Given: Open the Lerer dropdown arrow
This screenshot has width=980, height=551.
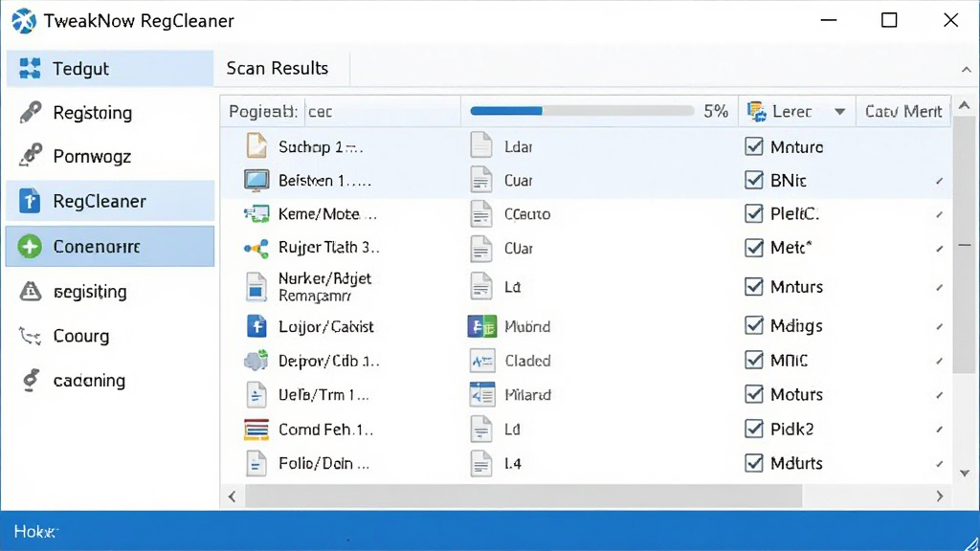Looking at the screenshot, I should tap(839, 112).
